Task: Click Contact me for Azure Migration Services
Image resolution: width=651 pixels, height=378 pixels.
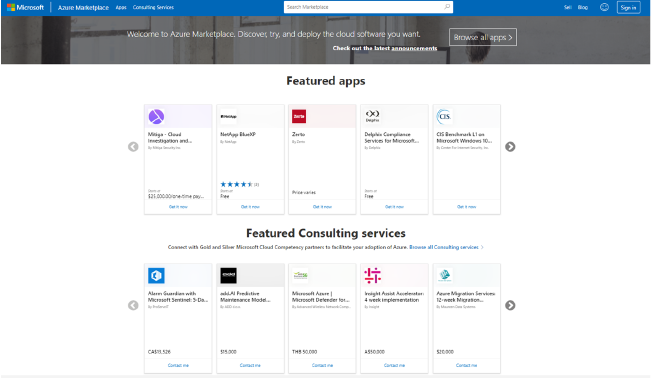Action: [467, 366]
